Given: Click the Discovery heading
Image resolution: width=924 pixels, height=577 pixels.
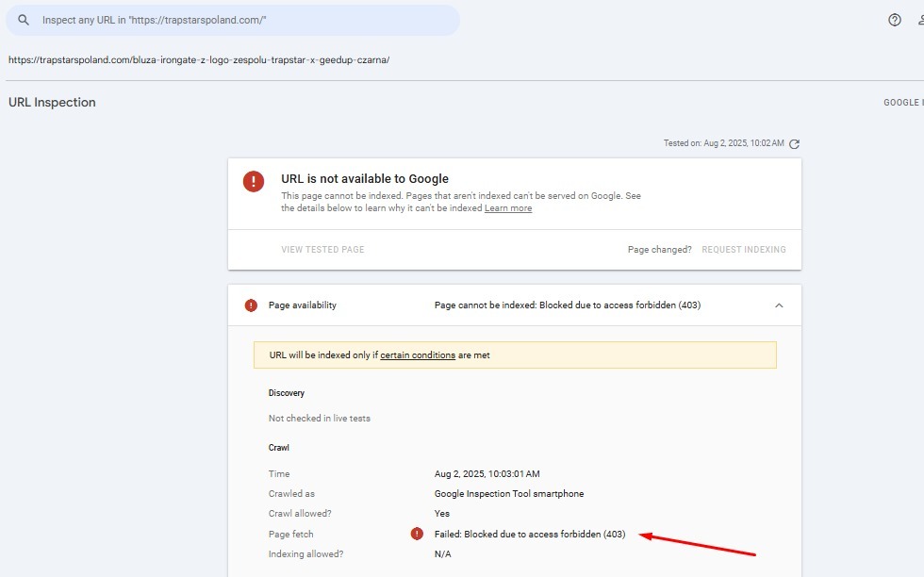Looking at the screenshot, I should coord(287,393).
